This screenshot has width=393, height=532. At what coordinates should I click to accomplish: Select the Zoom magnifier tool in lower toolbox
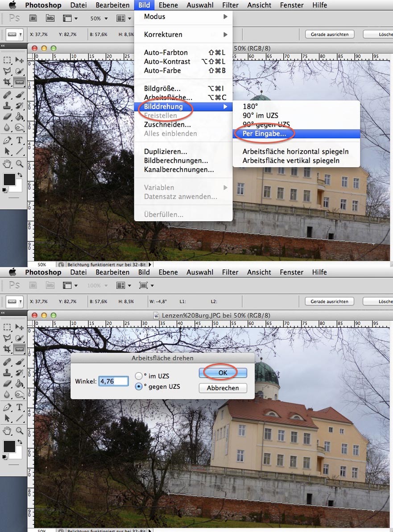[20, 430]
